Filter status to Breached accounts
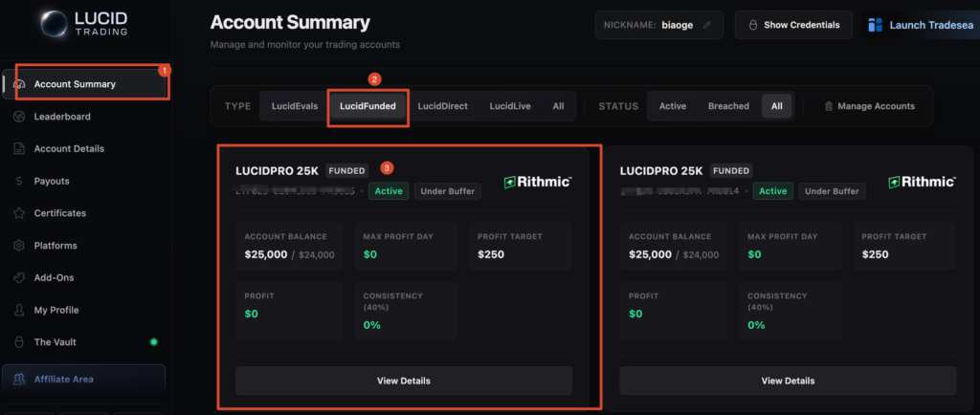 (x=728, y=106)
